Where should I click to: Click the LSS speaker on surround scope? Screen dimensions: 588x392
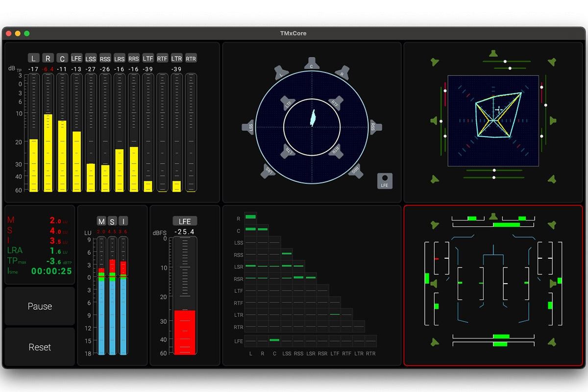(249, 126)
